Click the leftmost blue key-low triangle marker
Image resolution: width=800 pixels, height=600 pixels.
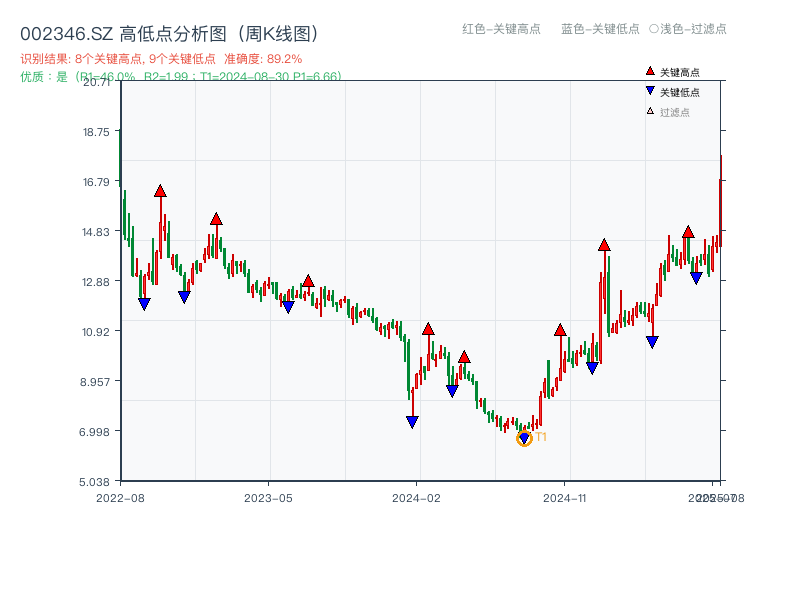click(x=144, y=304)
